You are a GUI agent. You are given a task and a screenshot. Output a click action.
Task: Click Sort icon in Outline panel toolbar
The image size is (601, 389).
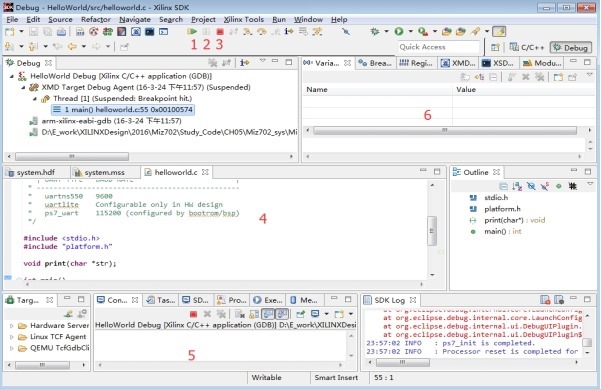[517, 186]
